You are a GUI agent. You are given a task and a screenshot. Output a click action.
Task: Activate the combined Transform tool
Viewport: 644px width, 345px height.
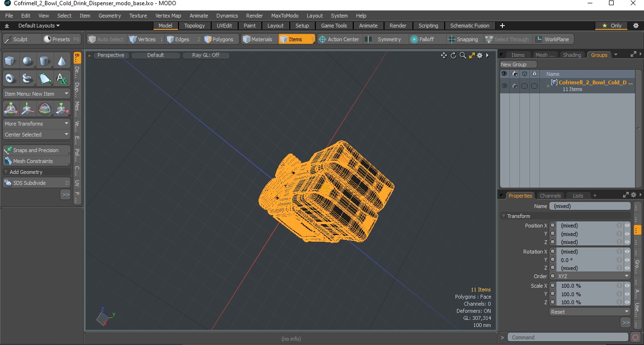click(x=11, y=109)
